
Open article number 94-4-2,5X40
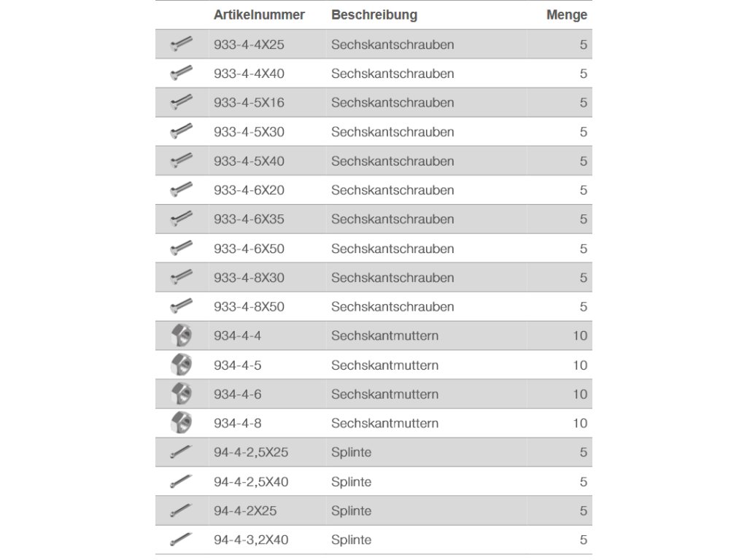tap(251, 482)
